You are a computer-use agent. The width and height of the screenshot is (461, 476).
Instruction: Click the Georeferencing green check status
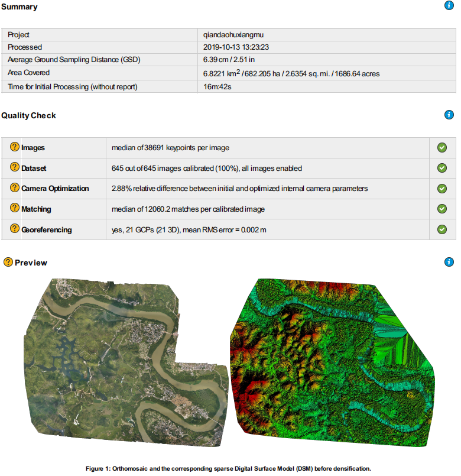pyautogui.click(x=441, y=229)
